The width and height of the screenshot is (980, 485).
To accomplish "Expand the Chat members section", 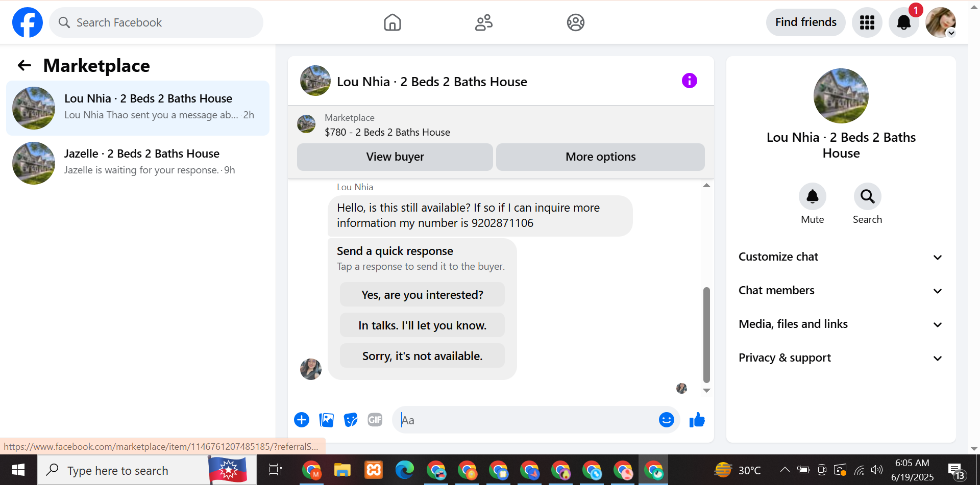I will pyautogui.click(x=841, y=290).
